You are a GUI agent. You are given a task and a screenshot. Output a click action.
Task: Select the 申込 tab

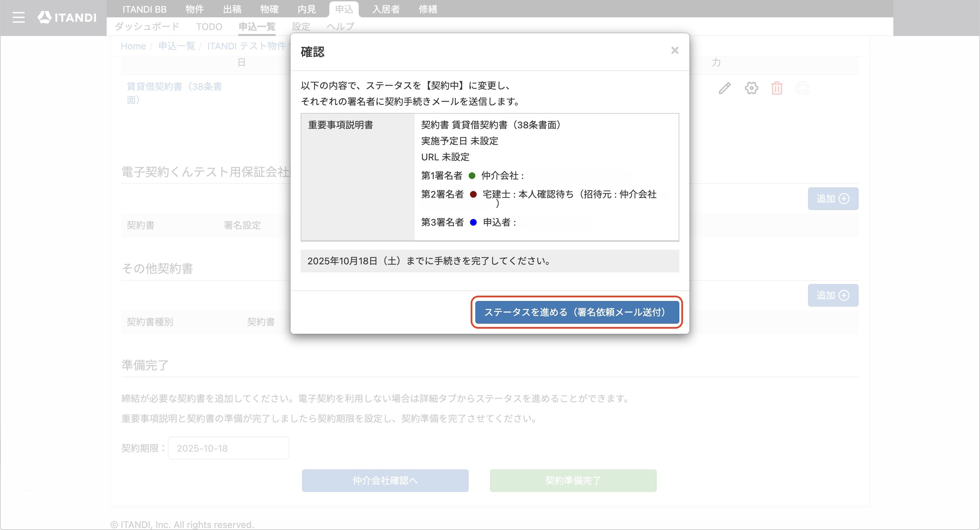click(x=344, y=9)
